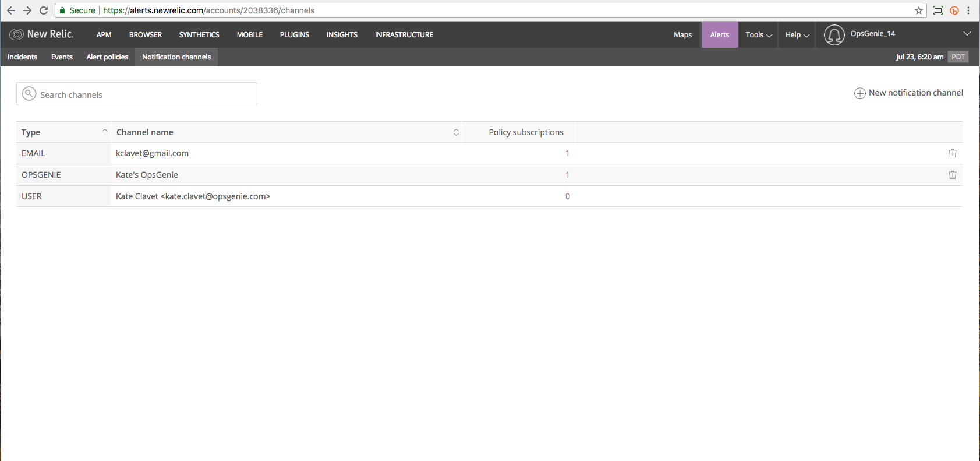Screen dimensions: 980x461
Task: Focus the Search channels field
Action: pos(137,94)
